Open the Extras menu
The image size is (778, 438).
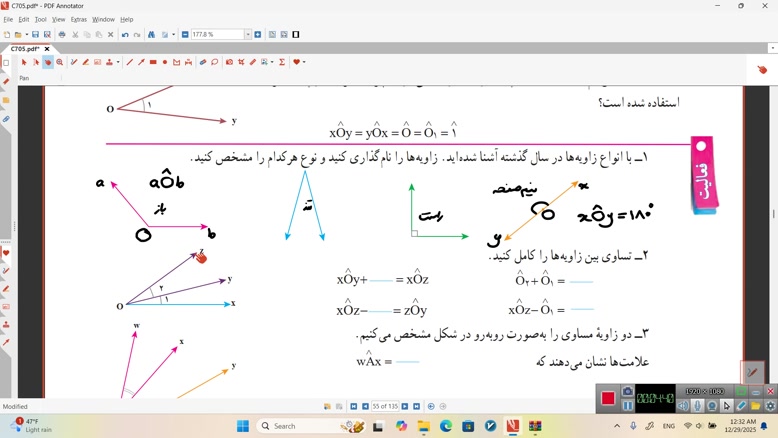tap(78, 19)
